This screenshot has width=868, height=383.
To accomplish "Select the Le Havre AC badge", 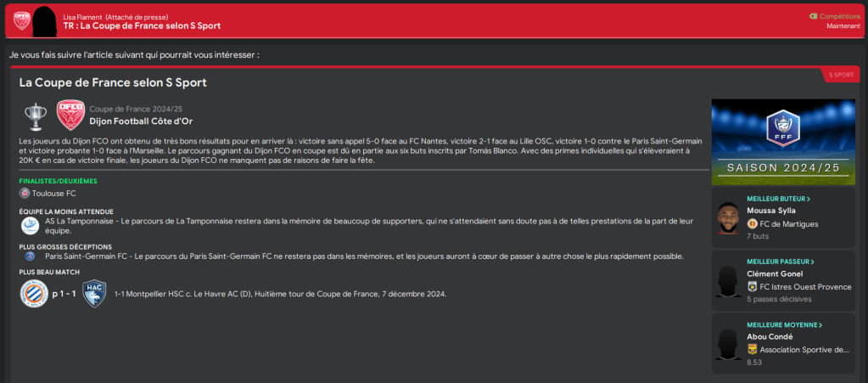I will click(x=94, y=294).
